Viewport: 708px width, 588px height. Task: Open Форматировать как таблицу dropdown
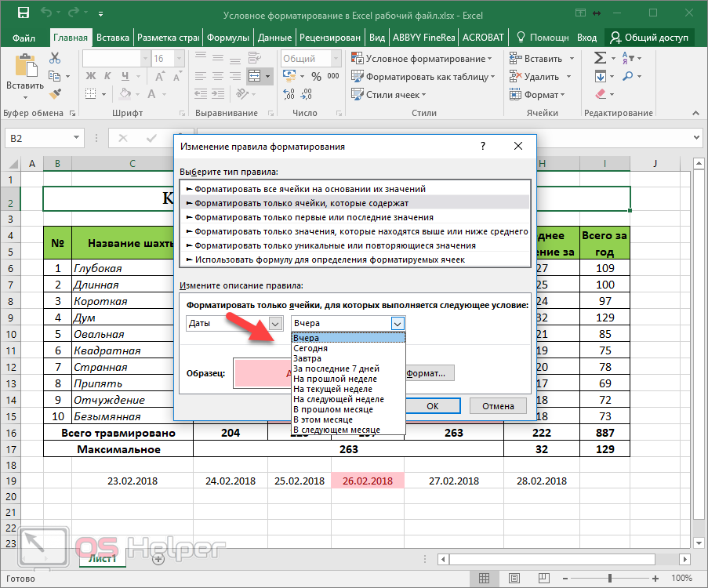[423, 76]
